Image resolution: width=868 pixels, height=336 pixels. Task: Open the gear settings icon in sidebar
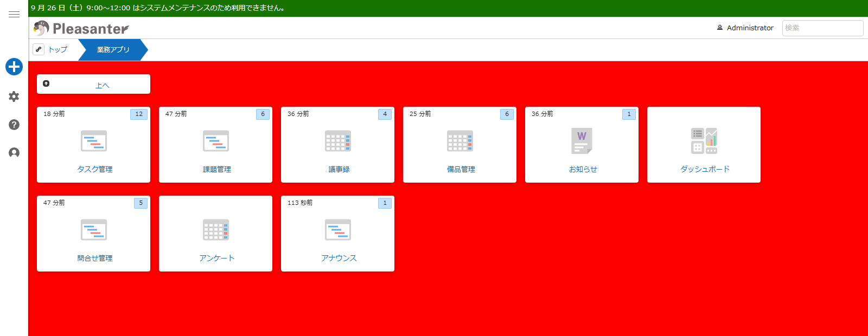pyautogui.click(x=14, y=96)
